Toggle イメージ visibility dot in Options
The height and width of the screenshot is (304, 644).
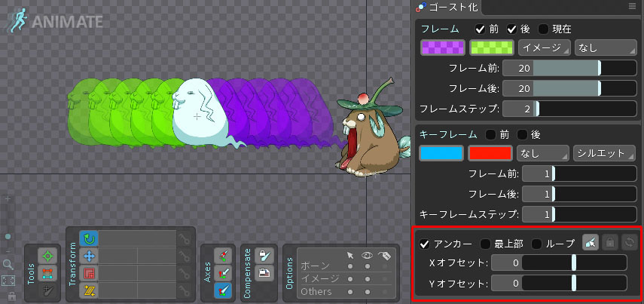tap(368, 279)
